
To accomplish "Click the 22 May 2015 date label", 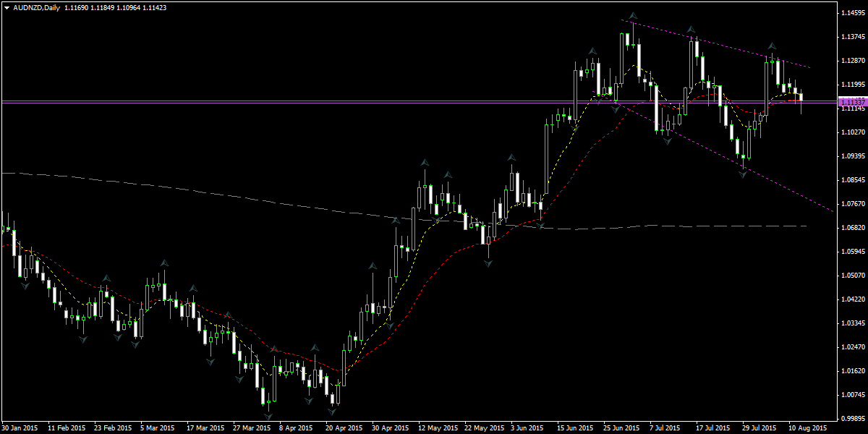I will point(483,428).
